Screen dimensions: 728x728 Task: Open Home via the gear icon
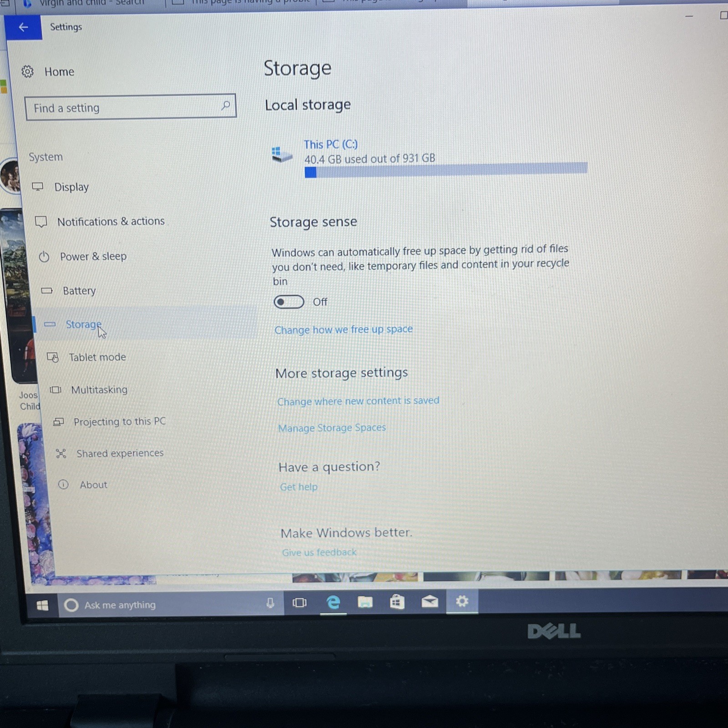coord(28,71)
